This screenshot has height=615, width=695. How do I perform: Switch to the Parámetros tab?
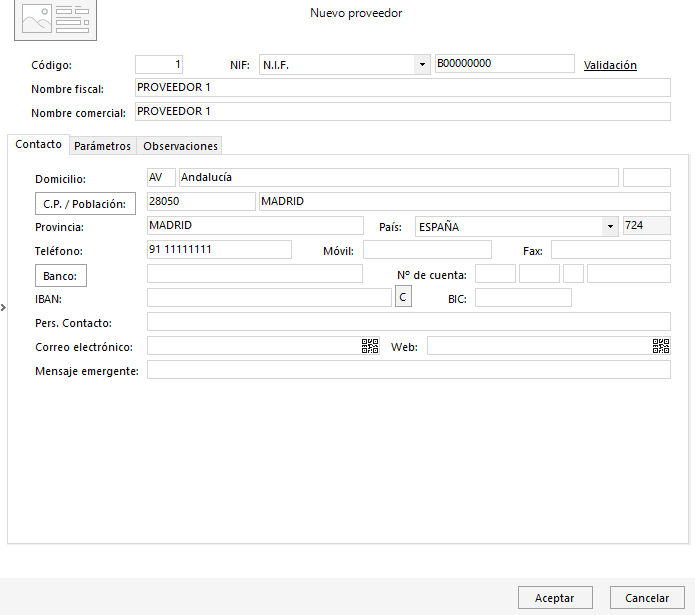click(x=102, y=146)
